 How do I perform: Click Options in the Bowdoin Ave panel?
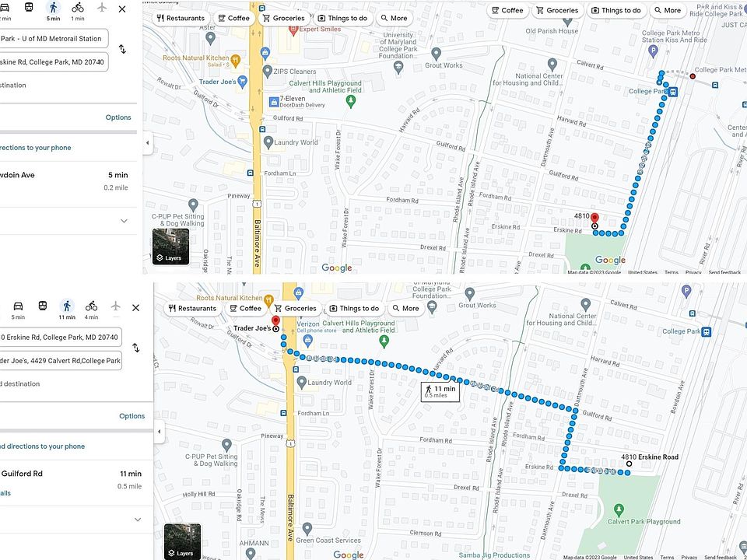click(118, 117)
